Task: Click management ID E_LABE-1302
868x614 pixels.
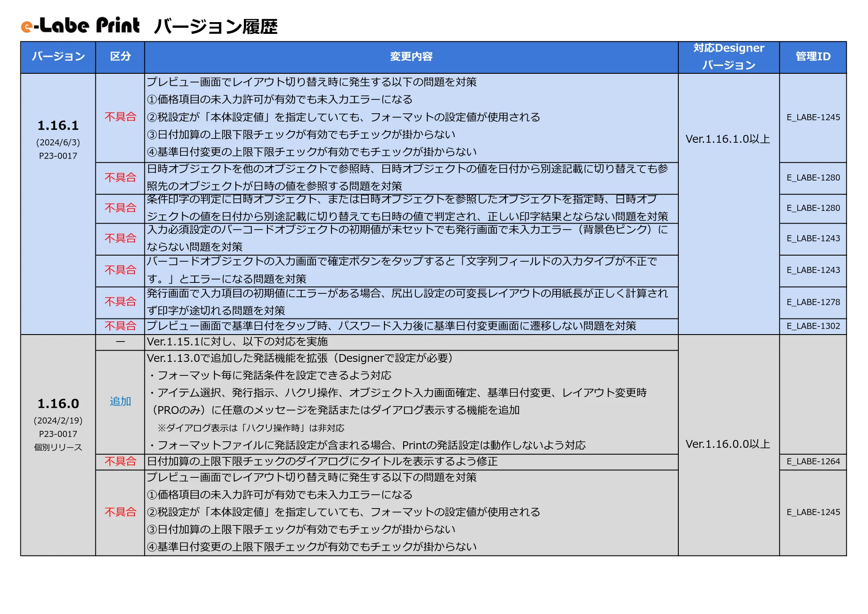Action: click(x=813, y=326)
